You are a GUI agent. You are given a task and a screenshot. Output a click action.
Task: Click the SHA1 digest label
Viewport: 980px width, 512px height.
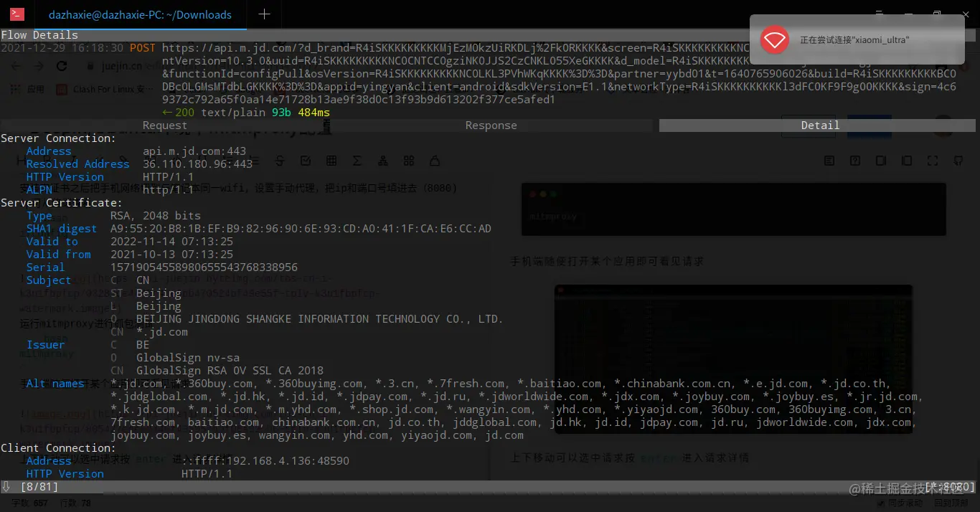62,229
